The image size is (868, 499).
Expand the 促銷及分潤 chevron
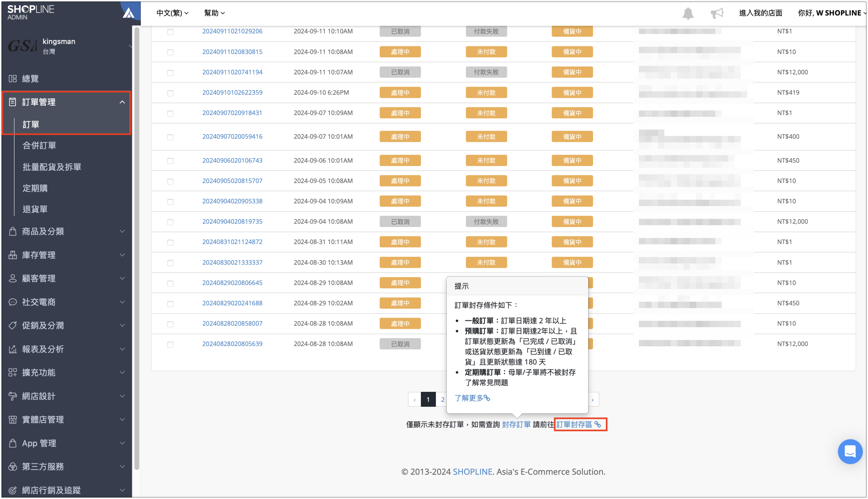(122, 325)
